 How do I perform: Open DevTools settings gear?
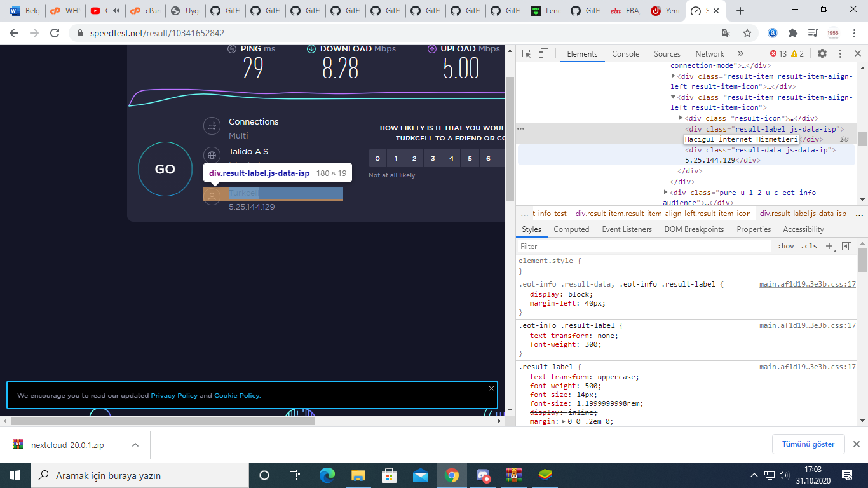pyautogui.click(x=822, y=54)
